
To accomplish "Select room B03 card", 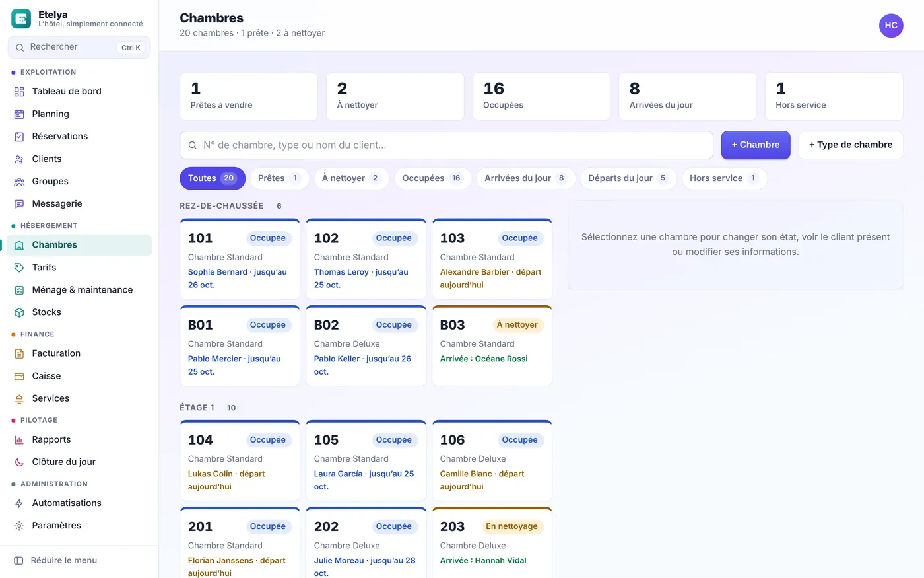I will (x=492, y=345).
